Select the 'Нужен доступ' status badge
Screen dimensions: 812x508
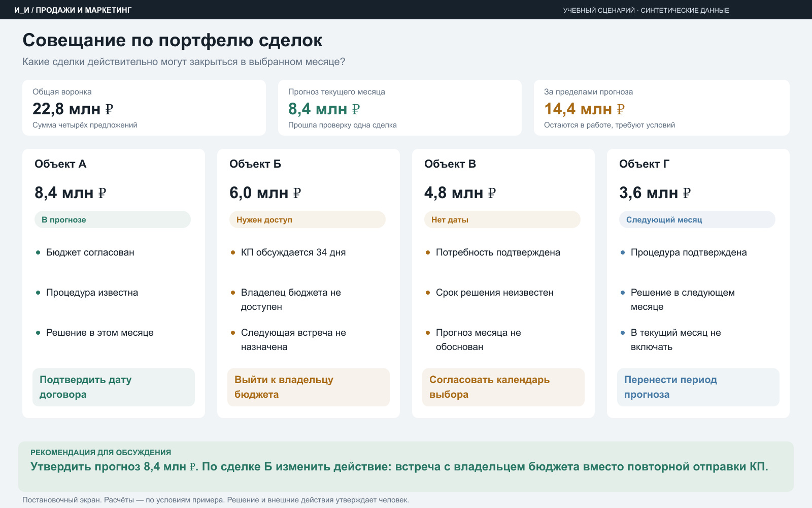pyautogui.click(x=308, y=219)
